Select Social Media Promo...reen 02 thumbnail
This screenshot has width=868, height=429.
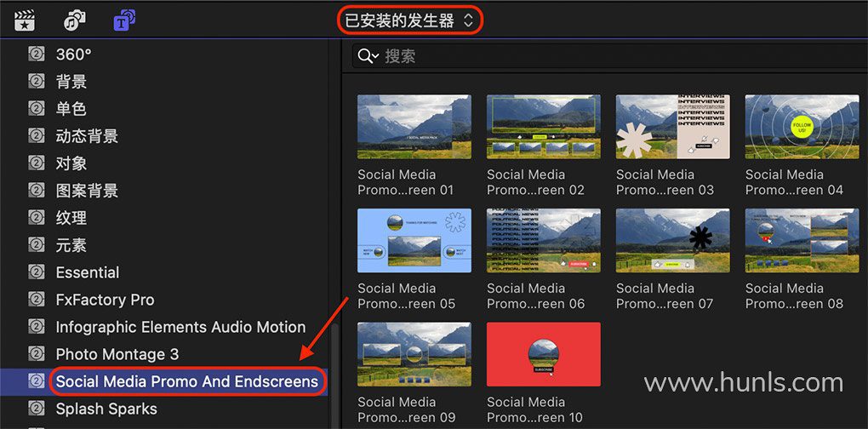544,127
